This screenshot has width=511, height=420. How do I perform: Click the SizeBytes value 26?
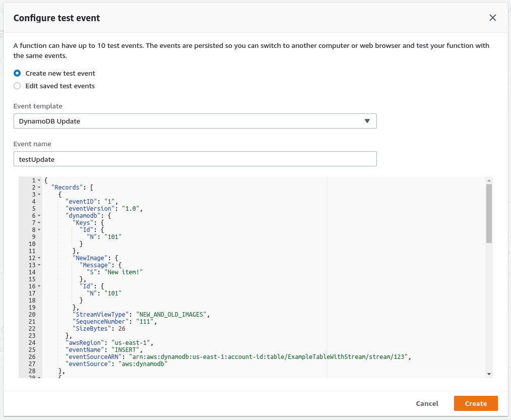coord(122,328)
